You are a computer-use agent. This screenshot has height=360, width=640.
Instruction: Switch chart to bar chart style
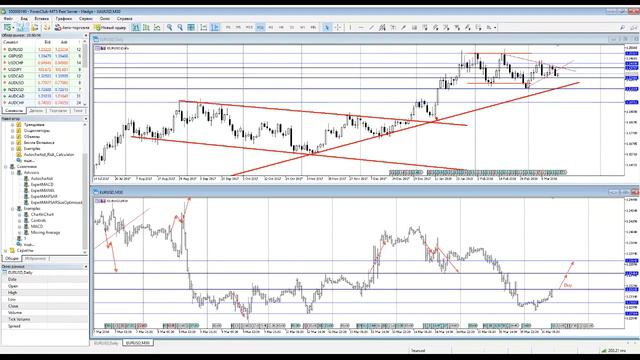tap(136, 27)
